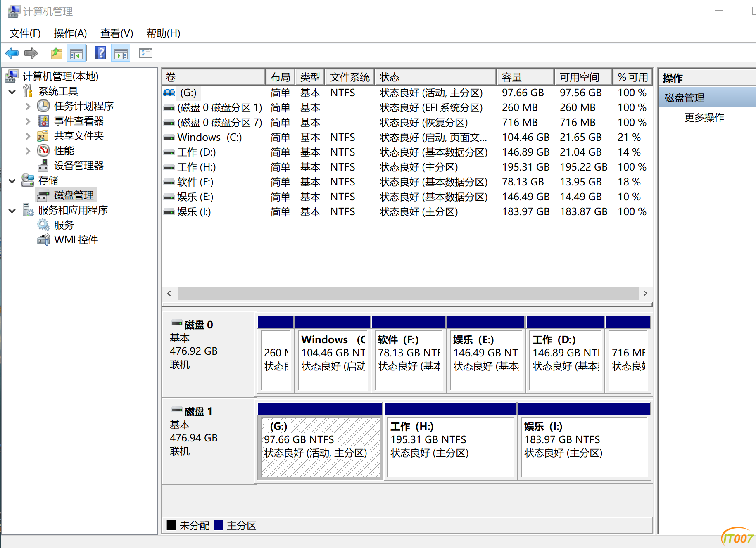
Task: Click 更多操作 in the actions pane
Action: [x=704, y=117]
